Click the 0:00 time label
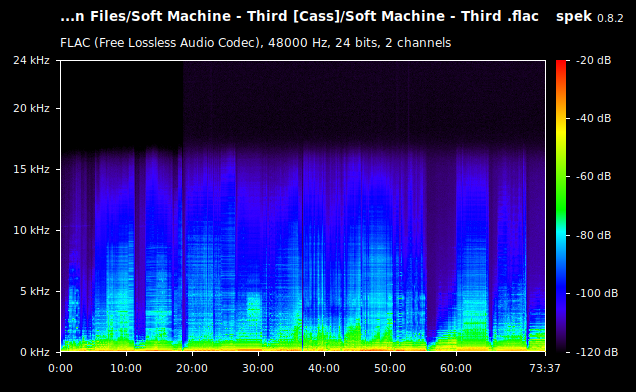This screenshot has width=636, height=392. click(60, 368)
